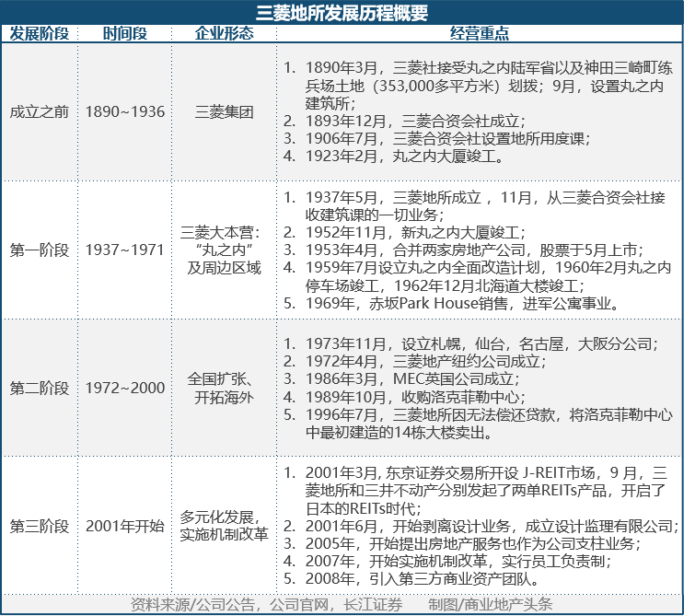Click the credit 制图/商业地产头条
The height and width of the screenshot is (616, 695).
491,604
